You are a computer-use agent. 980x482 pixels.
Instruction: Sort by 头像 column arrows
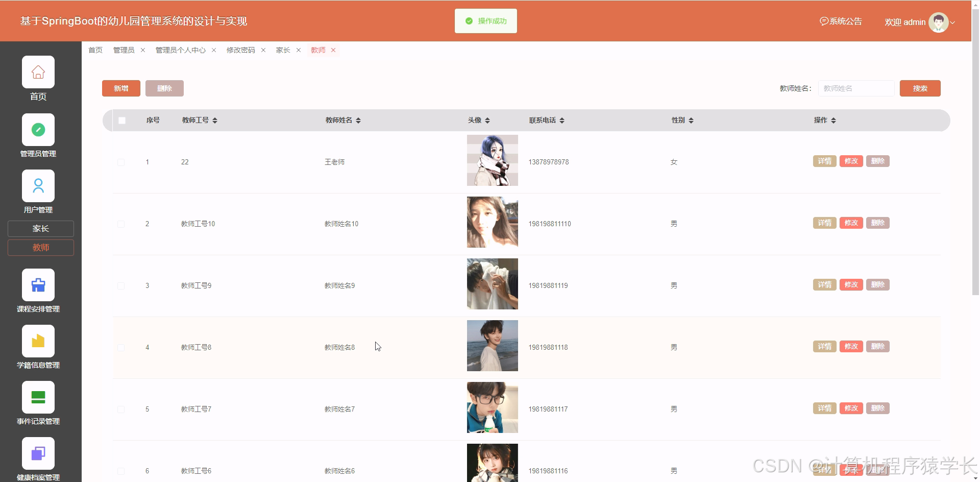(x=487, y=120)
